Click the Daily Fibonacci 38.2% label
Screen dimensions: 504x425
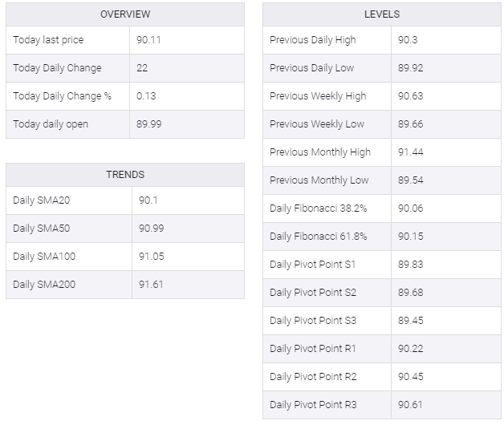319,208
